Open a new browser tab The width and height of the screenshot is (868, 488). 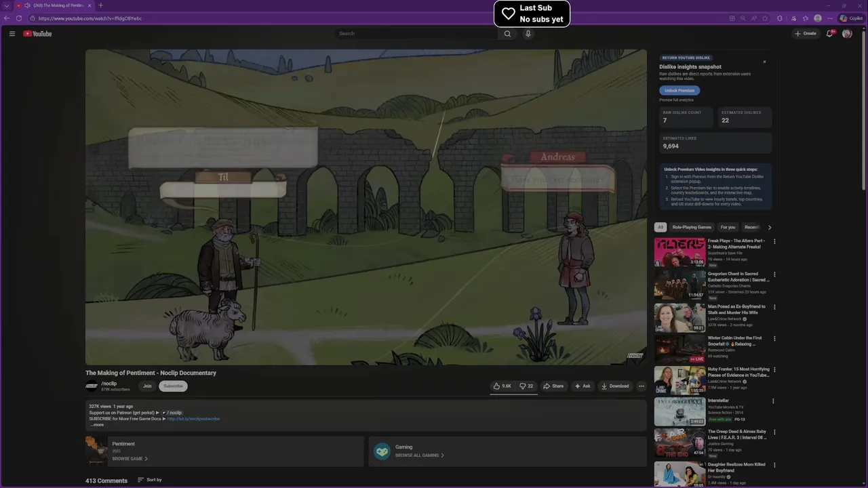coord(100,5)
